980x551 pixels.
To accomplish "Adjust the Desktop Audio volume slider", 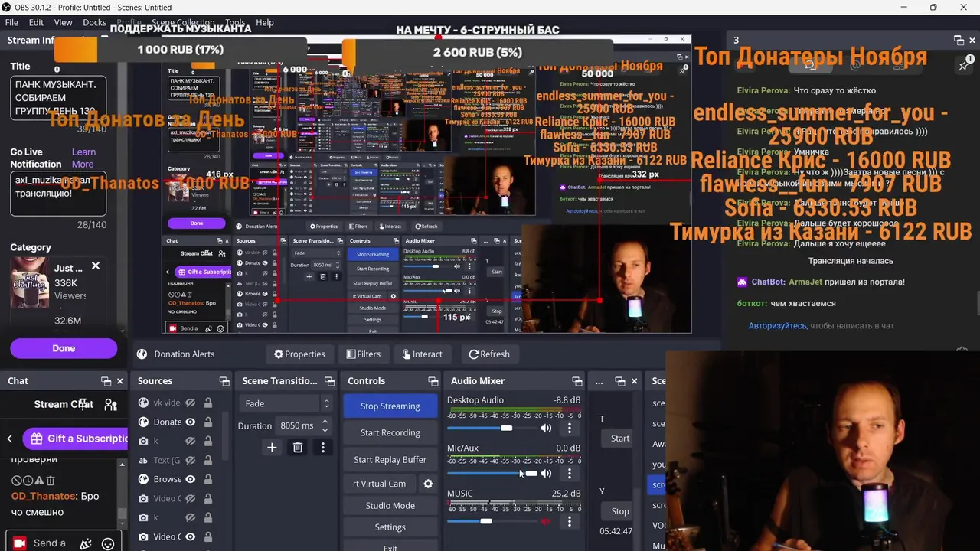I will point(492,428).
